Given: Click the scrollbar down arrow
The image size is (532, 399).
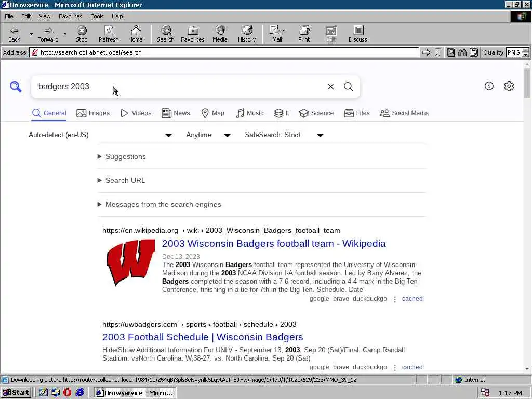Looking at the screenshot, I should point(527,368).
